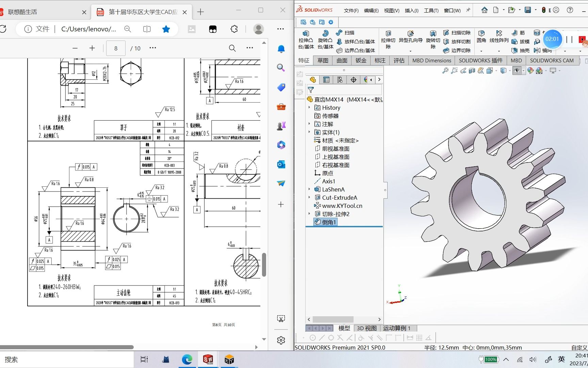The height and width of the screenshot is (368, 588).
Task: Open the PropertyManager tab icon
Action: pyautogui.click(x=326, y=80)
